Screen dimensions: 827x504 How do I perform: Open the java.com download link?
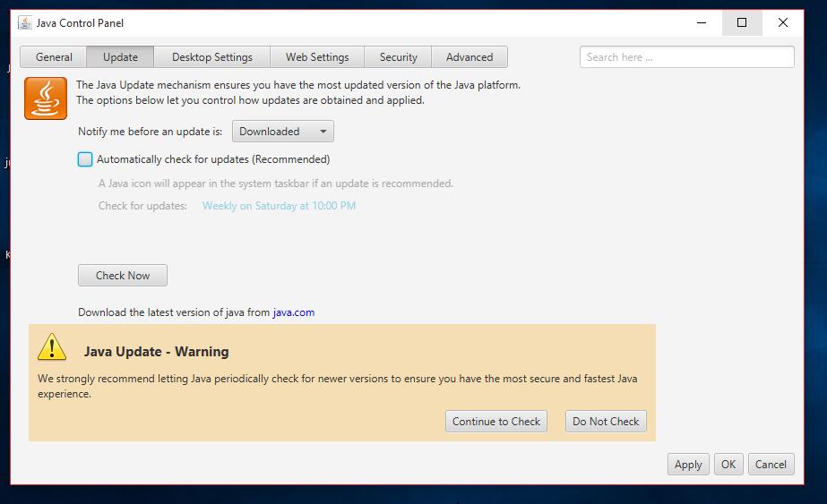[294, 312]
